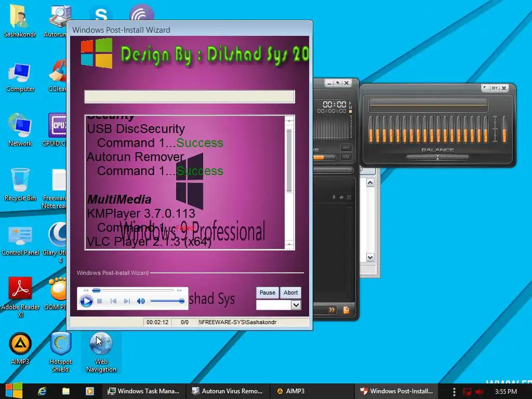Open the Adobe Reader XI desktop icon
Image resolution: width=532 pixels, height=399 pixels.
tap(20, 297)
